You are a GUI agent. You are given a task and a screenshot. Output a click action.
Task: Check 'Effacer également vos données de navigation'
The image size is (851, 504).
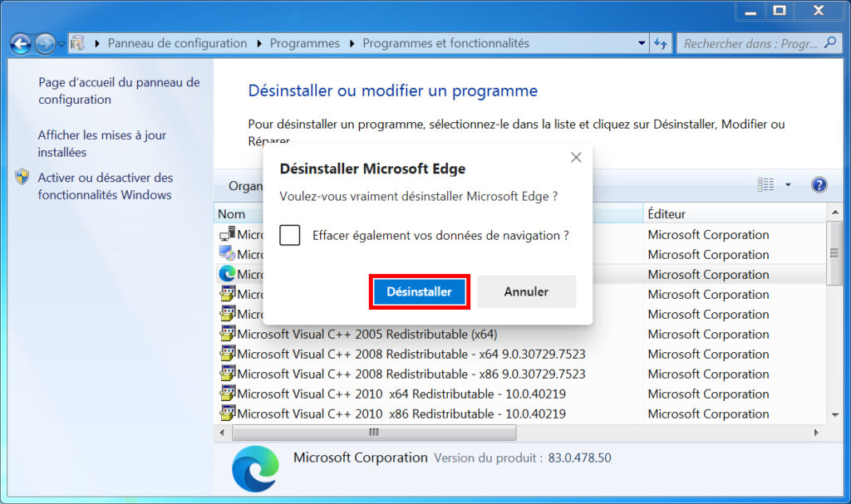(x=290, y=236)
